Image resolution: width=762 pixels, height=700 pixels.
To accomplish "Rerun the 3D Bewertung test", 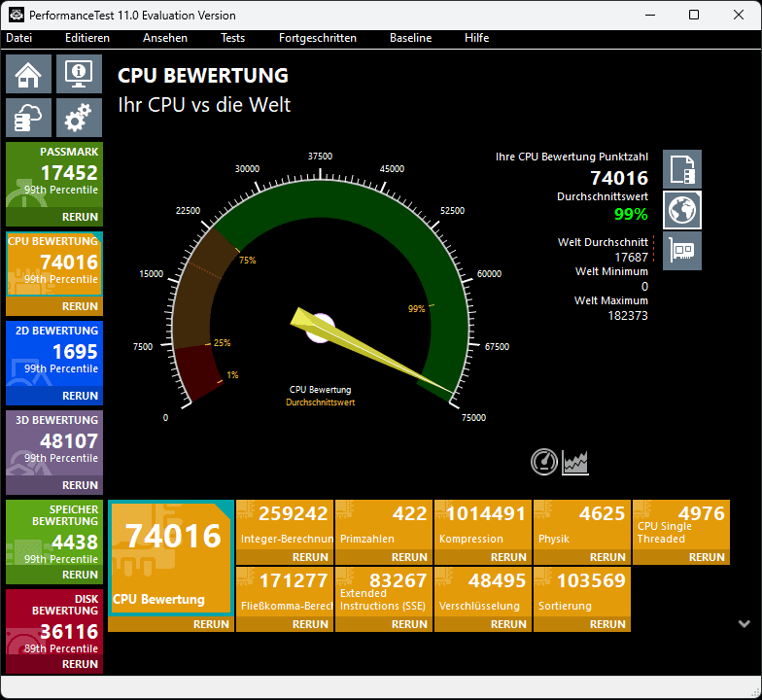I will [54, 485].
